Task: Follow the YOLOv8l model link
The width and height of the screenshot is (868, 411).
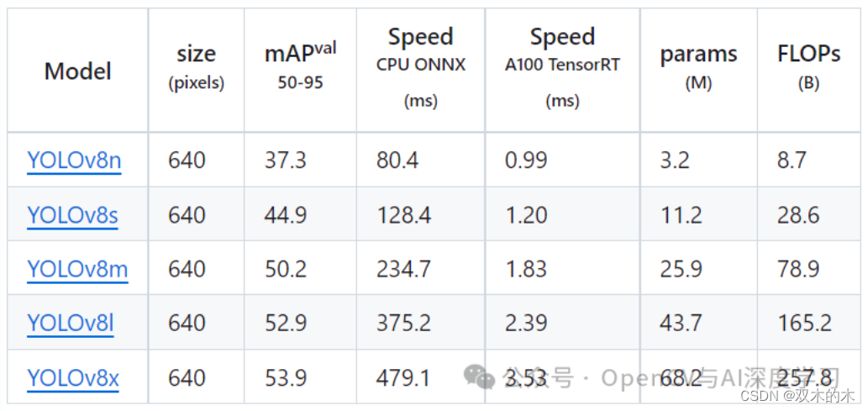Action: (x=70, y=323)
